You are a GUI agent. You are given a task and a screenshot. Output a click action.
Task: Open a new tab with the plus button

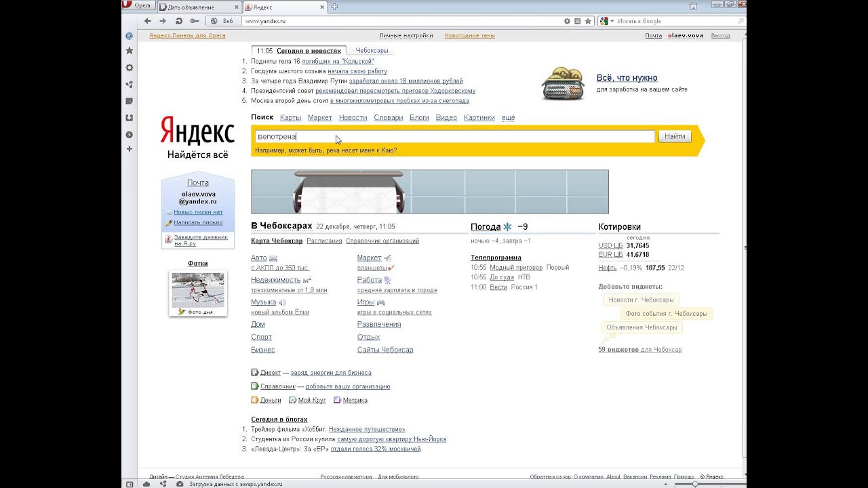(x=334, y=7)
